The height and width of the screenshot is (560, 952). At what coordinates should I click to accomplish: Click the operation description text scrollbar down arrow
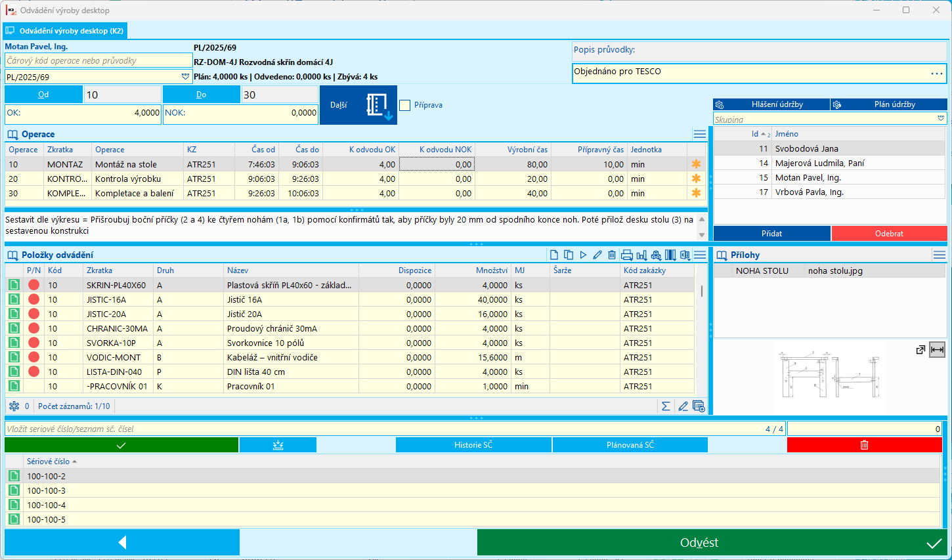point(702,235)
